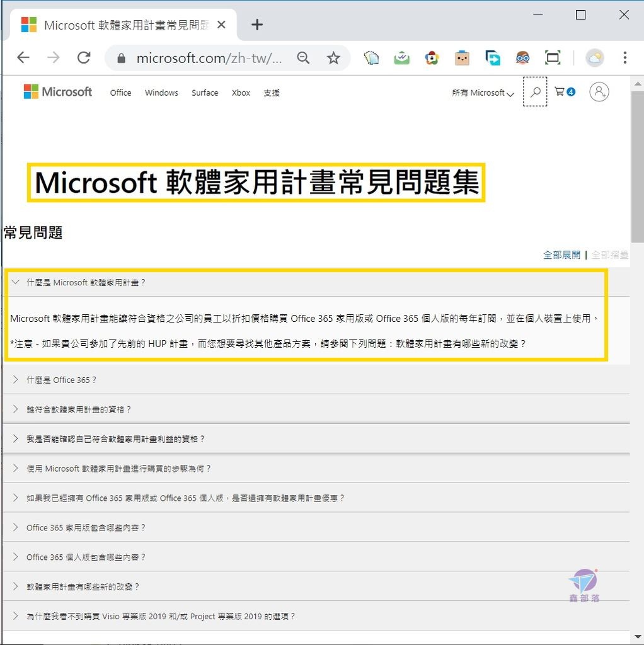Expand 我是否能確認自己符合軟體家用計畫利益的資格 question

[x=316, y=439]
